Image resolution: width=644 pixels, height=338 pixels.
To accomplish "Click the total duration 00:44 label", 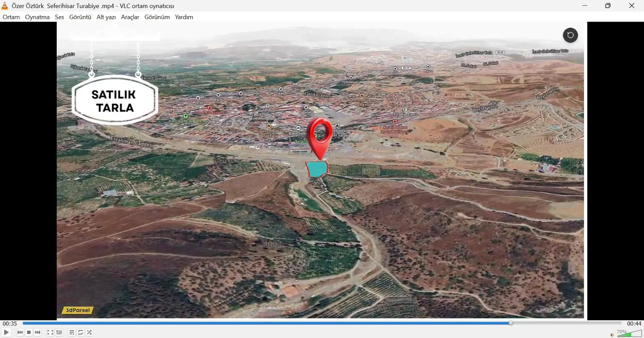I will tap(634, 324).
